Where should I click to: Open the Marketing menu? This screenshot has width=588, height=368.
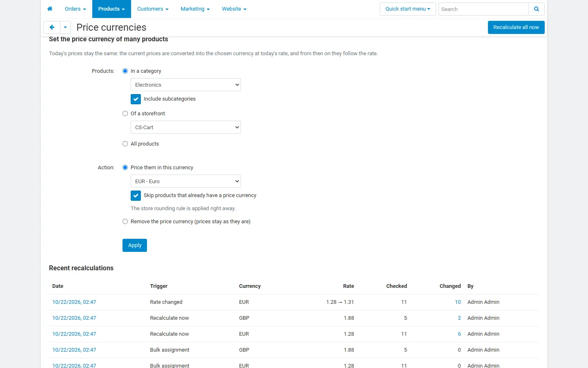coord(195,9)
